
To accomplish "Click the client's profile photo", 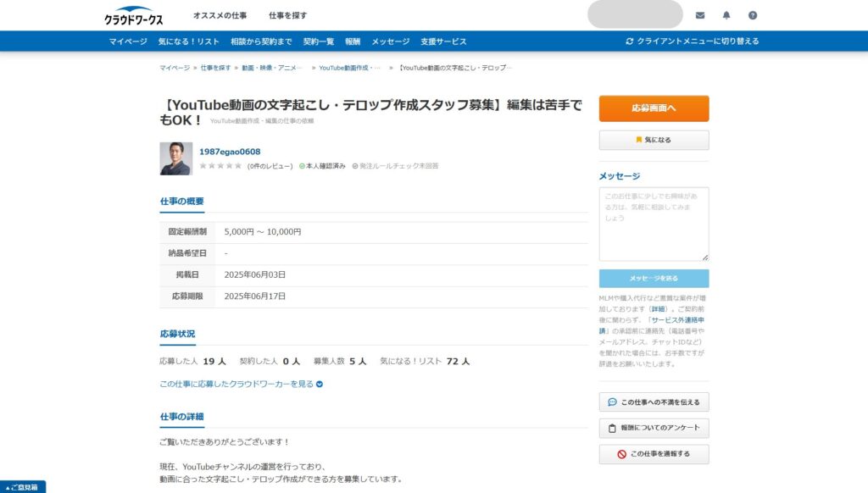I will click(x=176, y=158).
